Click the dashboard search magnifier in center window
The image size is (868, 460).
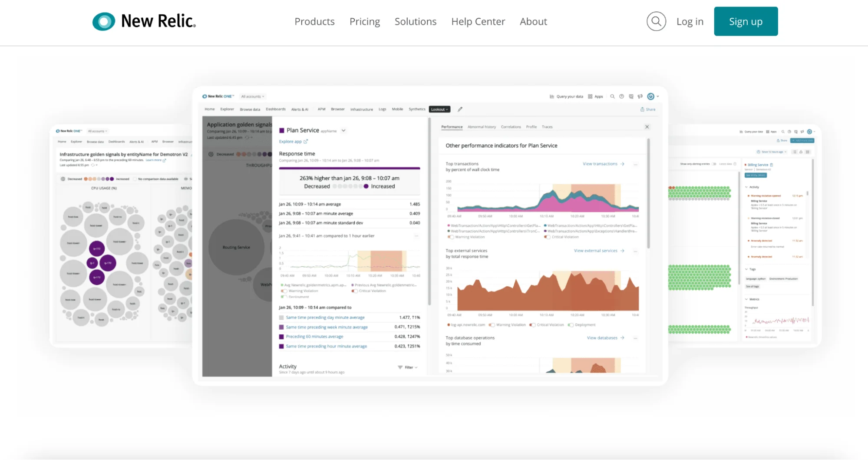point(612,96)
